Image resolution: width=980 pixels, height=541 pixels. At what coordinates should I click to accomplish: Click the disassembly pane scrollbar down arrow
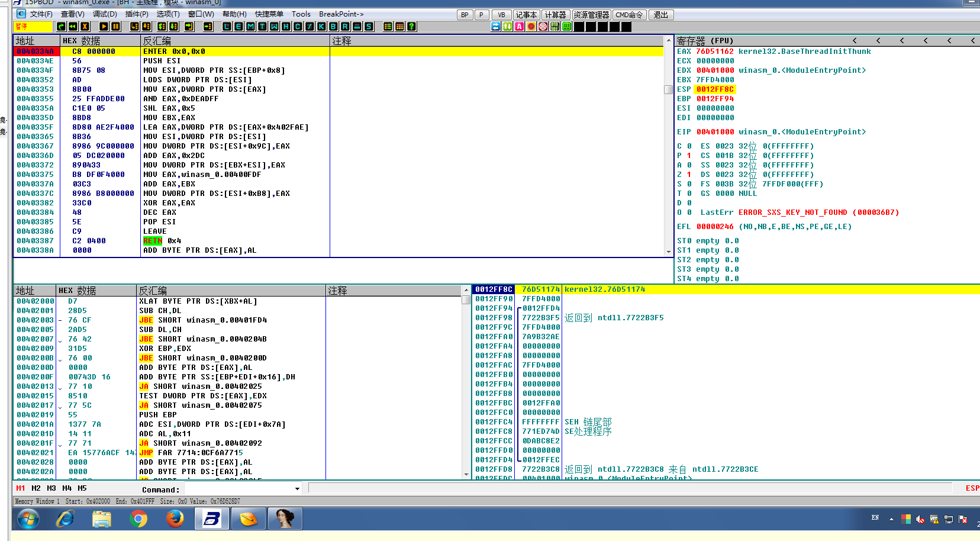coord(669,252)
